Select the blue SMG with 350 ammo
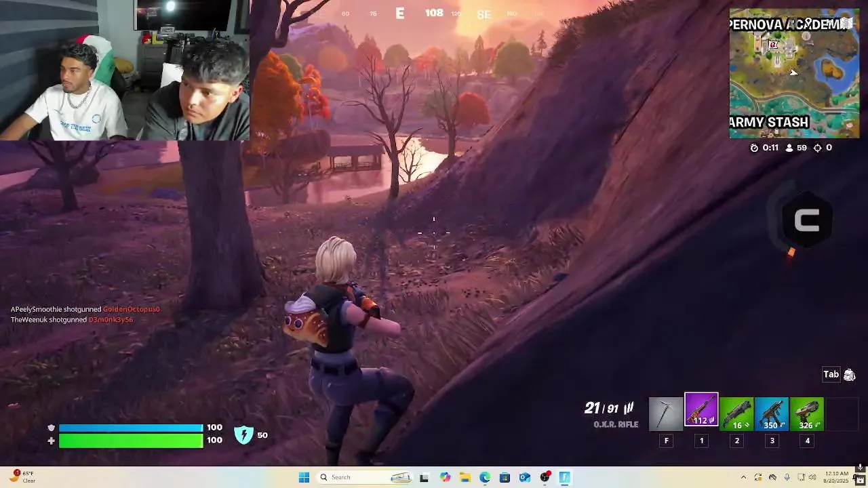This screenshot has height=488, width=868. pos(772,414)
